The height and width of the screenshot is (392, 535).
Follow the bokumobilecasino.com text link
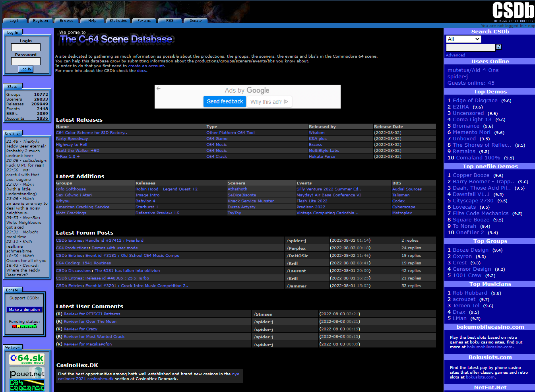490,347
